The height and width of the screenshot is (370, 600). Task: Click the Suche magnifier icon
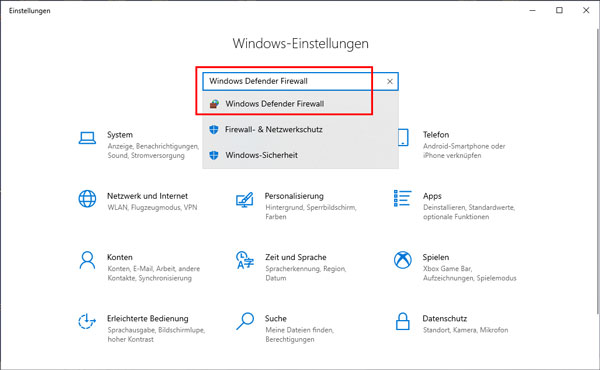(x=245, y=321)
